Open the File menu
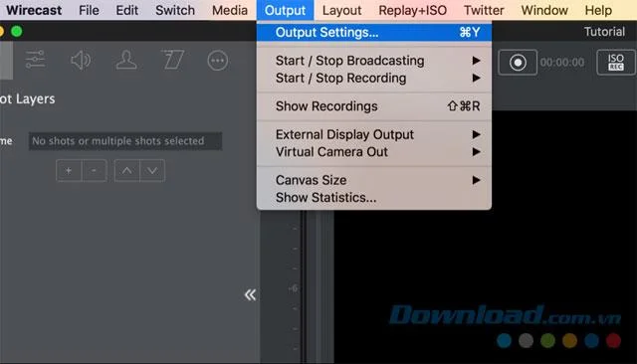 click(89, 10)
